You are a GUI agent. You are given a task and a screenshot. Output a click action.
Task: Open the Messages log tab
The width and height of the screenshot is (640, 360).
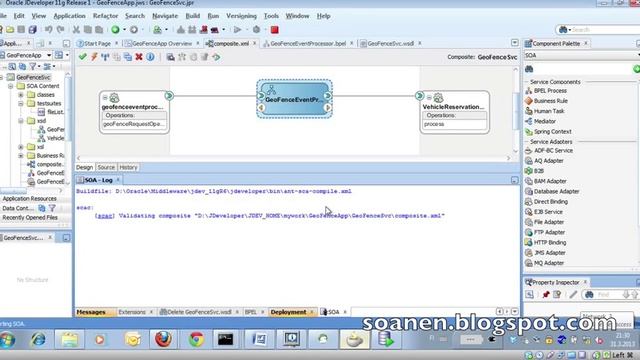91,312
